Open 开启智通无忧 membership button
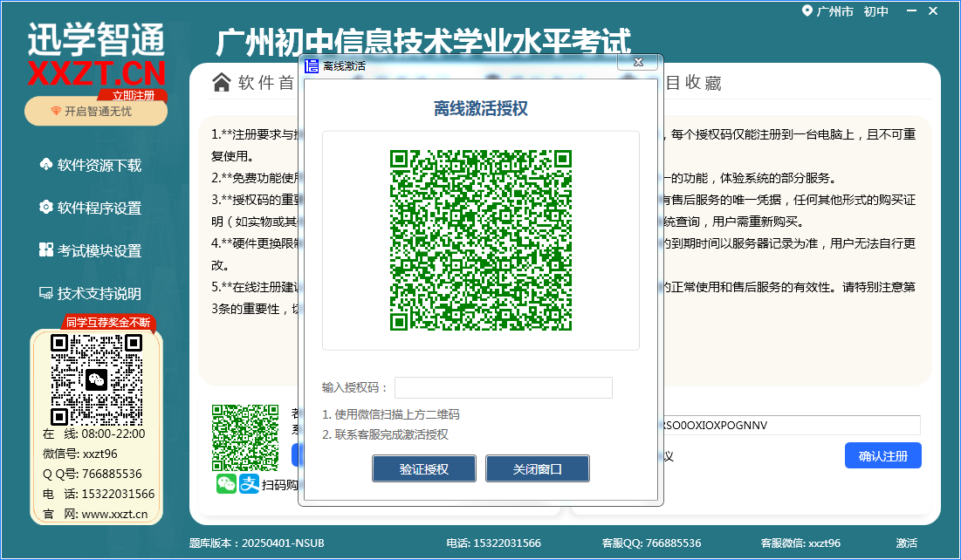This screenshot has width=961, height=560. 96,112
